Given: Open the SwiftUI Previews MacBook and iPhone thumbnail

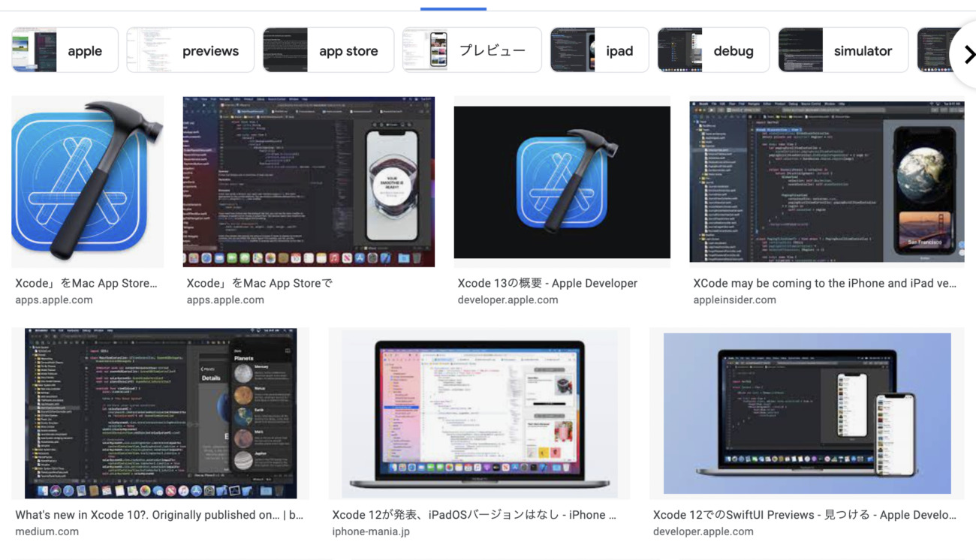Looking at the screenshot, I should [x=807, y=413].
